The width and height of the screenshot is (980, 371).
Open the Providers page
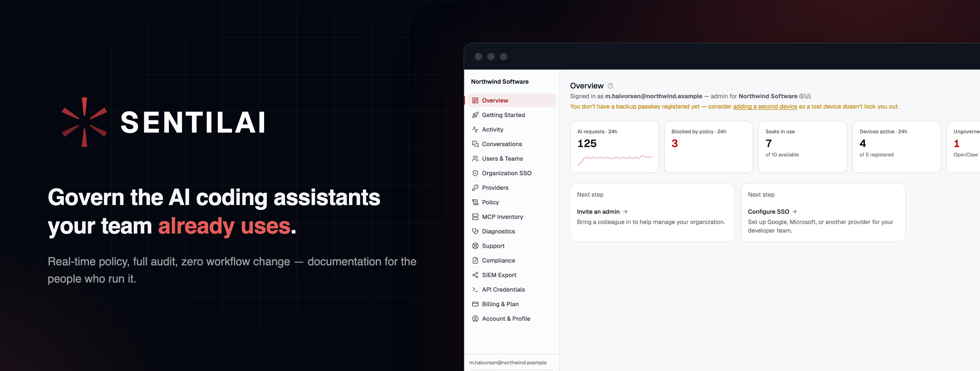[x=512, y=187]
